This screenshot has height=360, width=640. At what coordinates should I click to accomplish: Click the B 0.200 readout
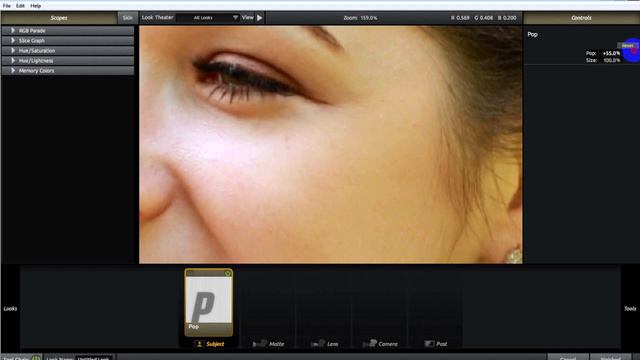[507, 18]
